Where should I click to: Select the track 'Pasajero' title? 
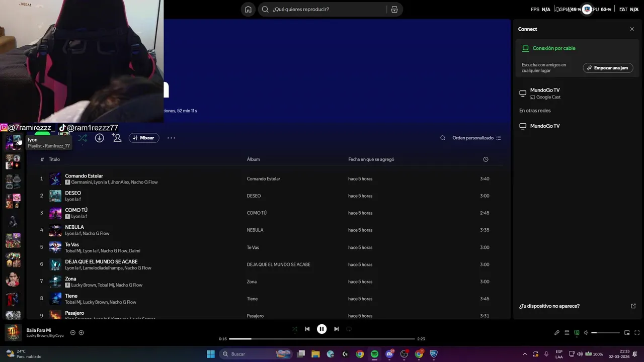point(74,313)
